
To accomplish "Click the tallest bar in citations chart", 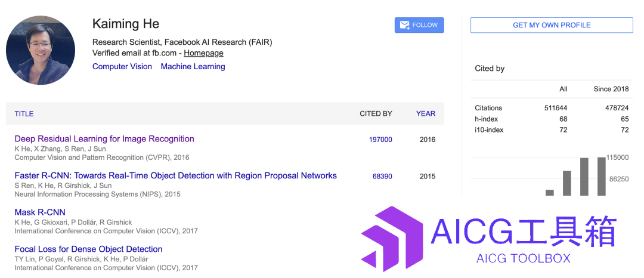I will tap(601, 177).
